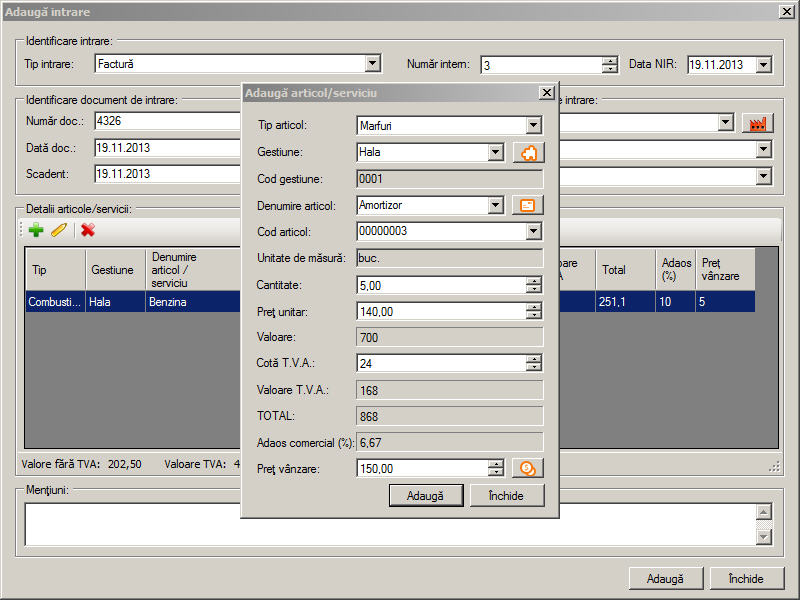The width and height of the screenshot is (800, 600).
Task: Click the orange price calculator icon beside Preț vânzare
Action: [x=527, y=467]
